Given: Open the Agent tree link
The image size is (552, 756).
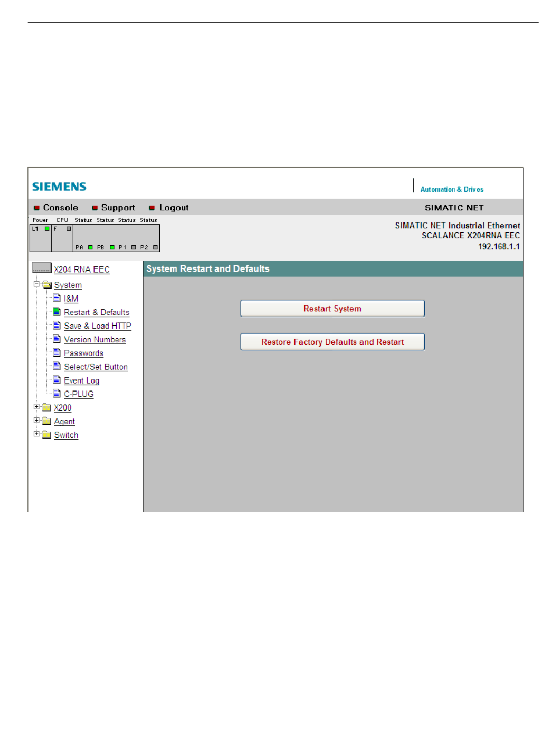Looking at the screenshot, I should point(64,422).
